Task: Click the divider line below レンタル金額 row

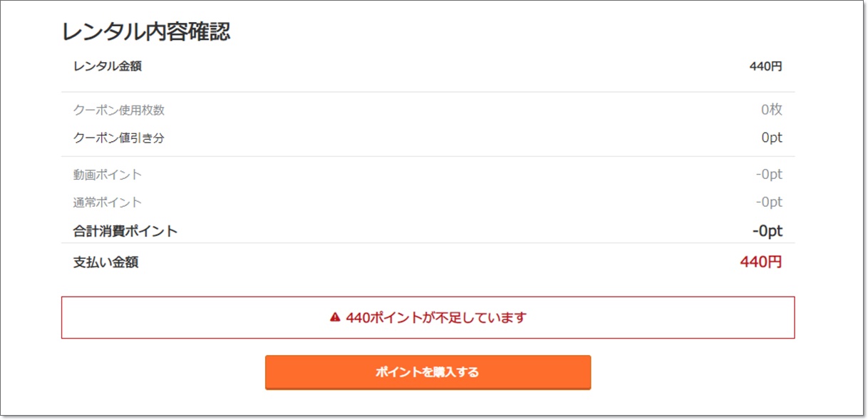Action: pos(428,92)
